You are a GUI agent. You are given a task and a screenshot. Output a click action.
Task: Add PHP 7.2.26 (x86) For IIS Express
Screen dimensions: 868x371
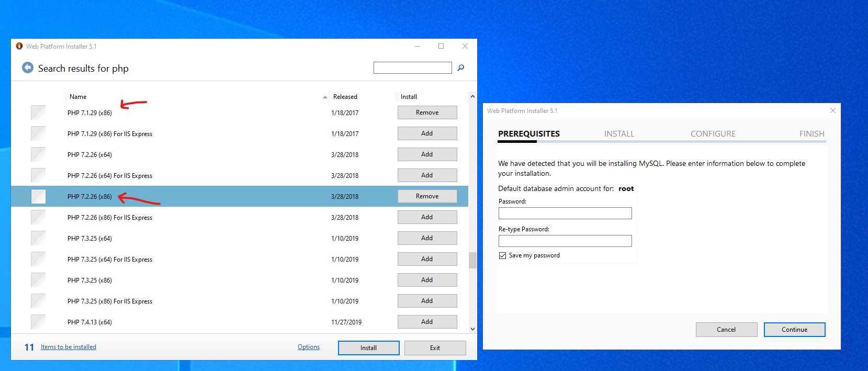point(427,217)
